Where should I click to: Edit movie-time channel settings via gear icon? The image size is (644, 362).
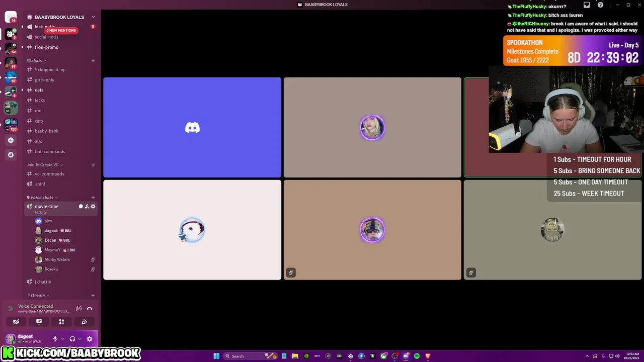click(93, 206)
